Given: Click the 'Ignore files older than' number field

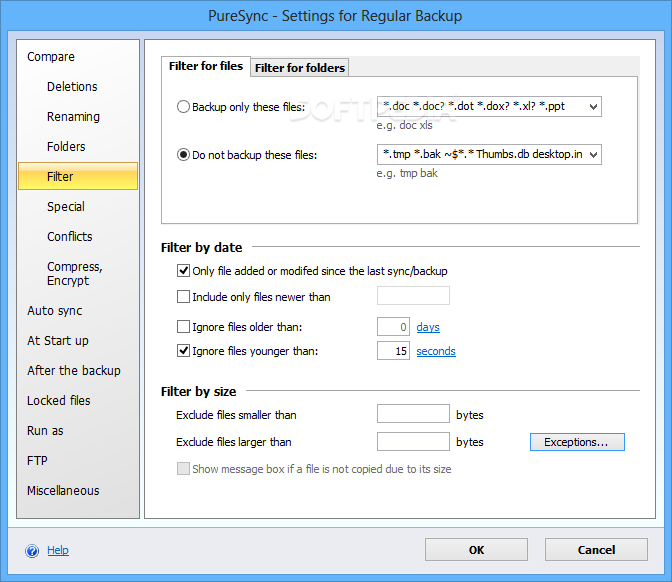Looking at the screenshot, I should [393, 327].
